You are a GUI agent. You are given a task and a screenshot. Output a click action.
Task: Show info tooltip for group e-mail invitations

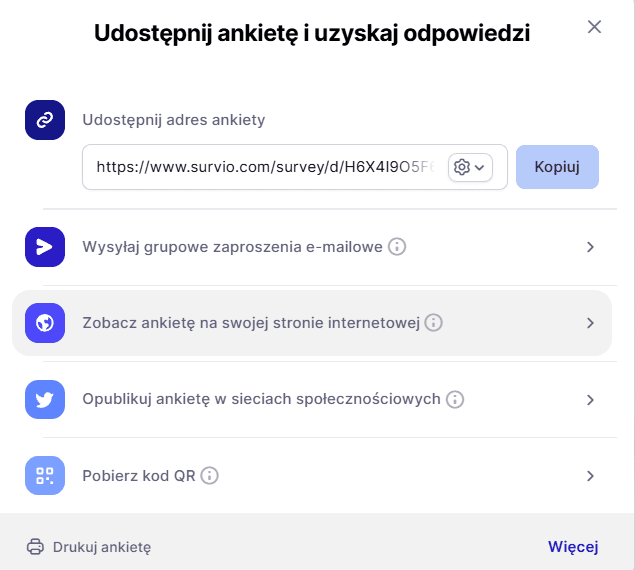point(397,247)
